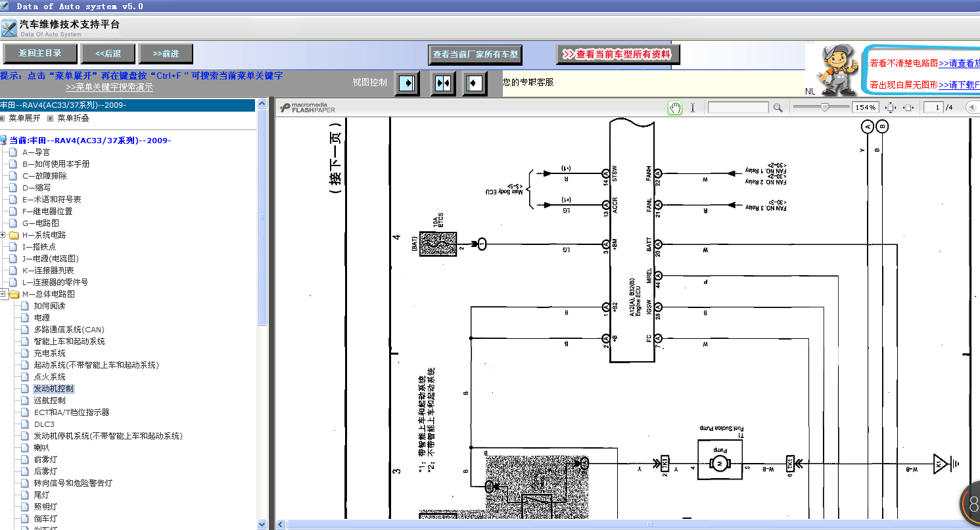The height and width of the screenshot is (530, 980).
Task: Open the 前雾灯 diagram
Action: pos(46,460)
